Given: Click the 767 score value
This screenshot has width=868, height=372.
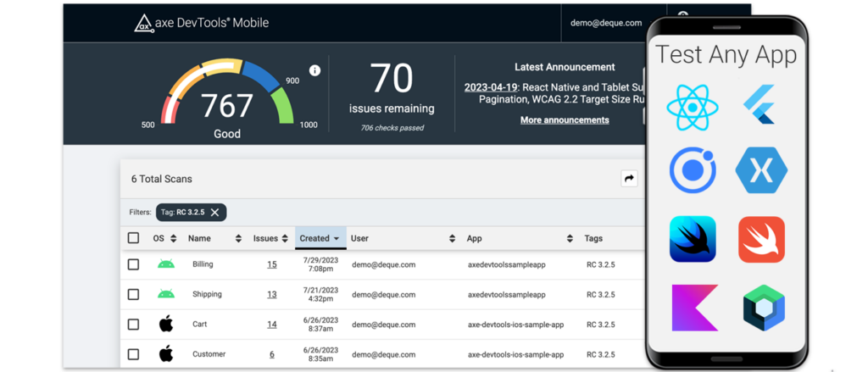Looking at the screenshot, I should (x=227, y=106).
